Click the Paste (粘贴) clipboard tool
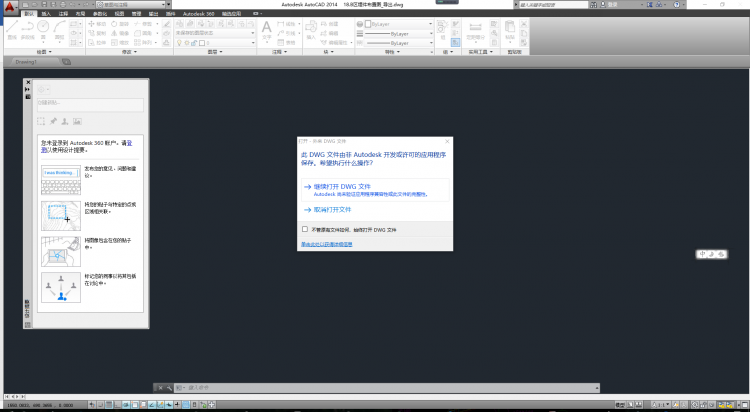The height and width of the screenshot is (412, 750). (510, 30)
